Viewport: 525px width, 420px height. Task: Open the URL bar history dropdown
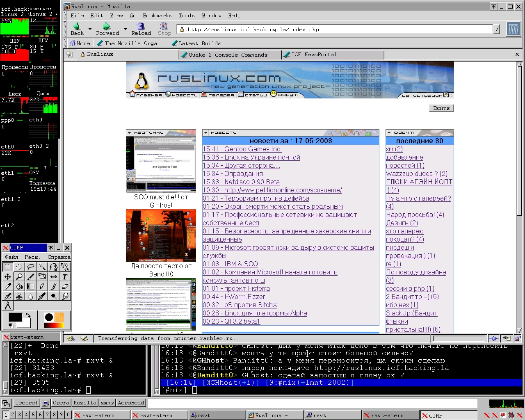point(497,29)
